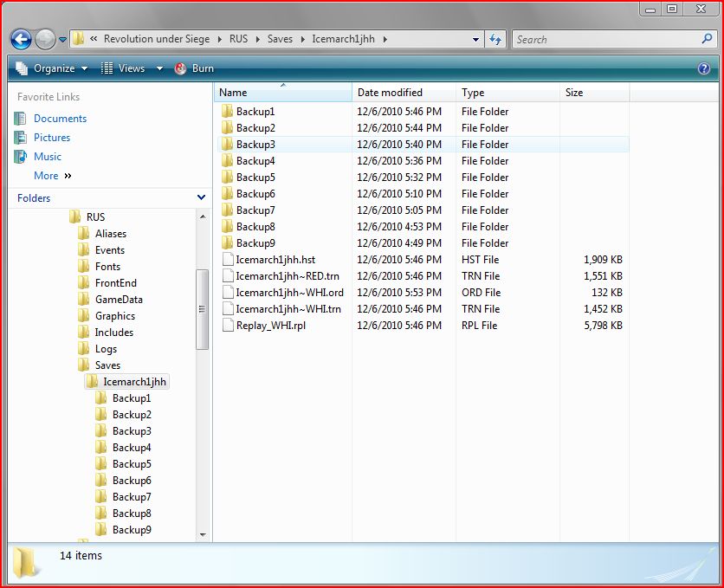Select the Replay_WHI.rpl file icon

click(x=228, y=326)
